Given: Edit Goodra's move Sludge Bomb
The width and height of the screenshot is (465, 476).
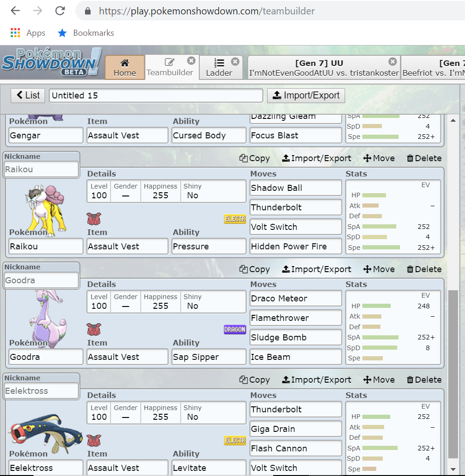Looking at the screenshot, I should 296,337.
